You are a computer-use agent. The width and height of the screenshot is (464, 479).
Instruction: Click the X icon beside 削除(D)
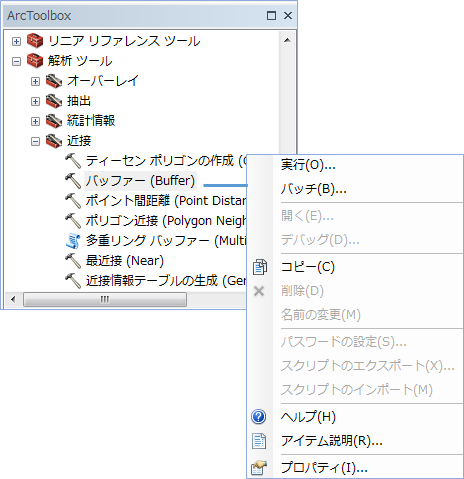[259, 291]
